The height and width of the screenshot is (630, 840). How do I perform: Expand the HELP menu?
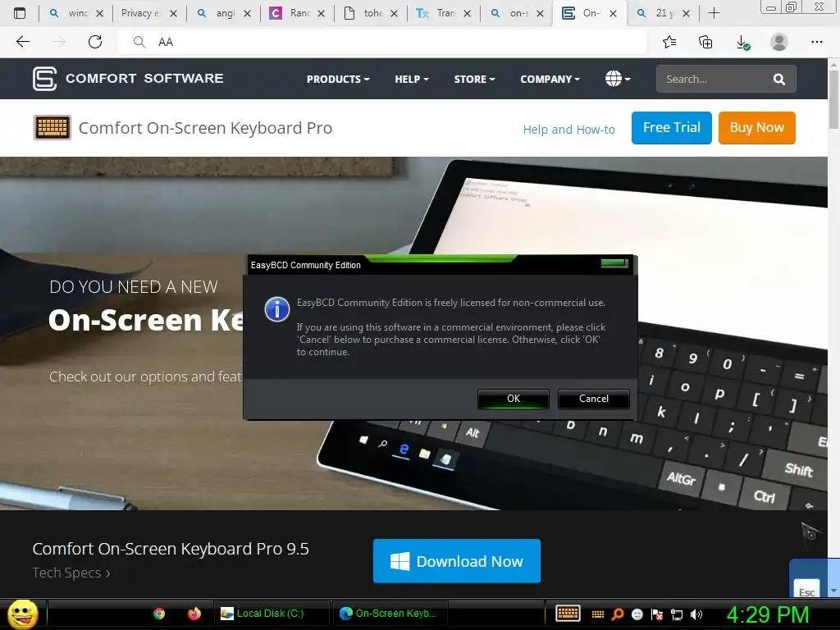tap(412, 80)
